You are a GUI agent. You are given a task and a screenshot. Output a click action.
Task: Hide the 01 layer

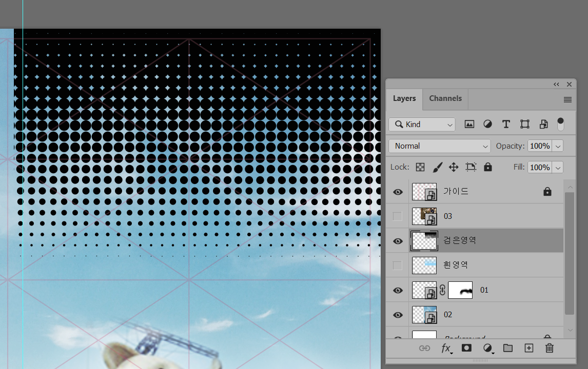[398, 290]
